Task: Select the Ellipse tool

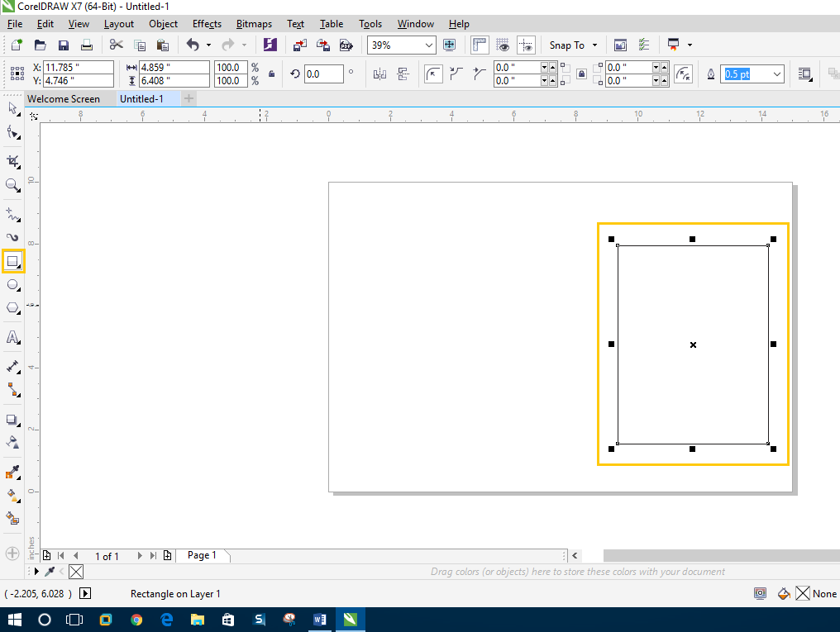Action: [x=12, y=285]
